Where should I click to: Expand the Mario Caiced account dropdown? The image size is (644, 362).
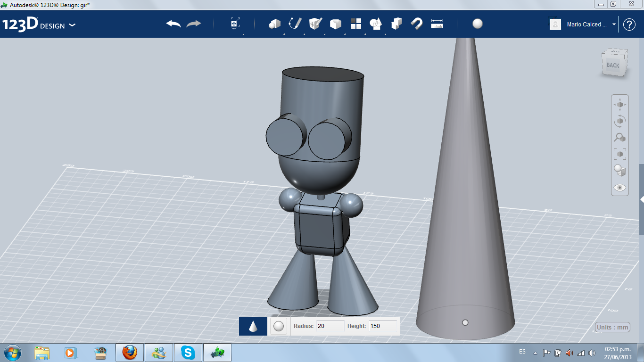614,25
